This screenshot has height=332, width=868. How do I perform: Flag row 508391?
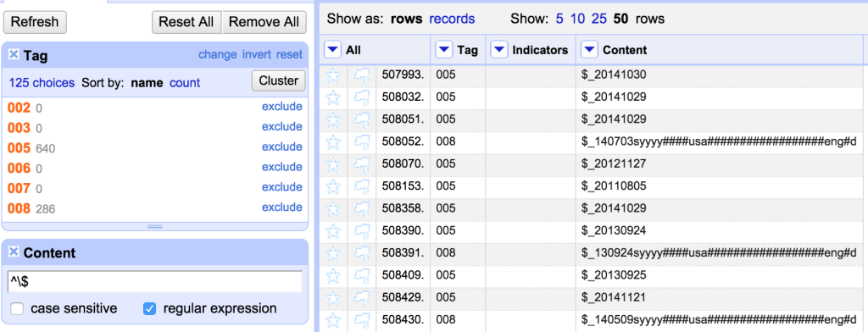click(361, 253)
